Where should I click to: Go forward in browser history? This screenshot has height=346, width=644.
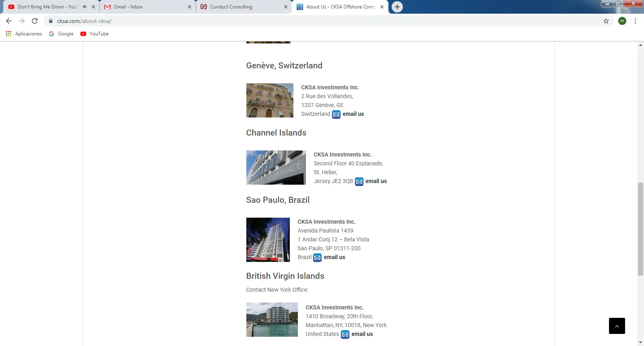[22, 21]
